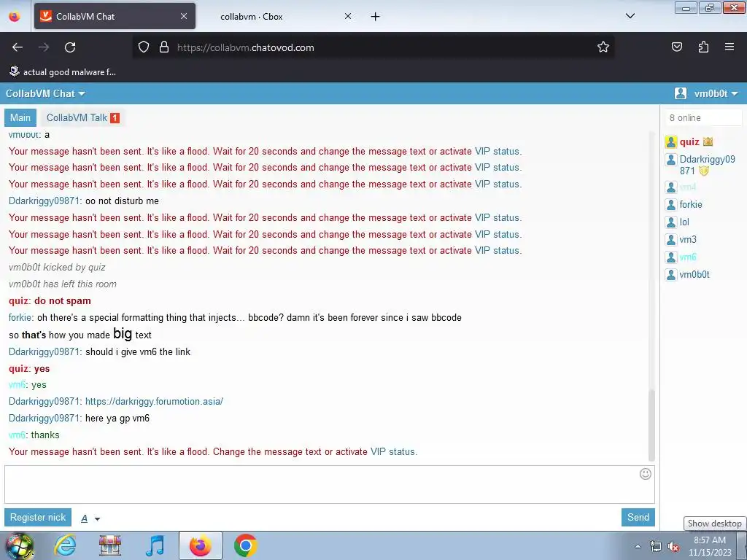Select user forkie in online list
747x560 pixels.
tap(691, 204)
